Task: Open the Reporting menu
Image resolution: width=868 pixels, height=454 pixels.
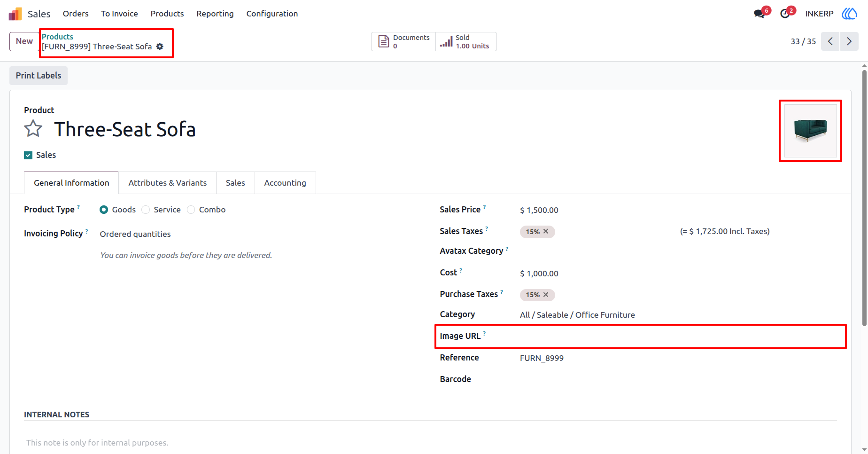Action: [x=215, y=14]
